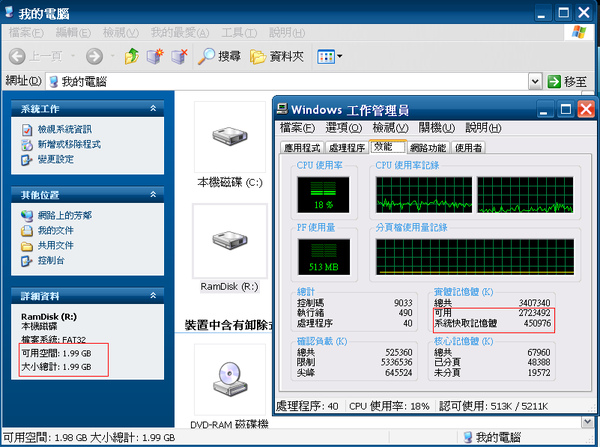Screen dimensions: 600x447
Task: Click the 控制台 icon in sidebar
Action: (x=27, y=261)
